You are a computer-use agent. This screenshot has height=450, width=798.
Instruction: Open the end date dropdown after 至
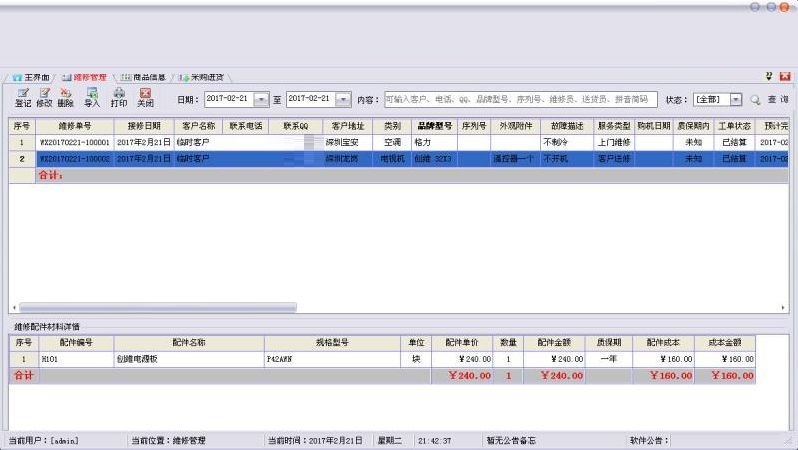344,99
